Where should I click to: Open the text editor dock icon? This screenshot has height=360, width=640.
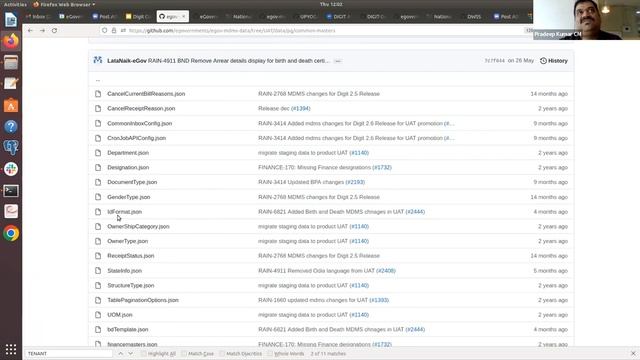11,84
